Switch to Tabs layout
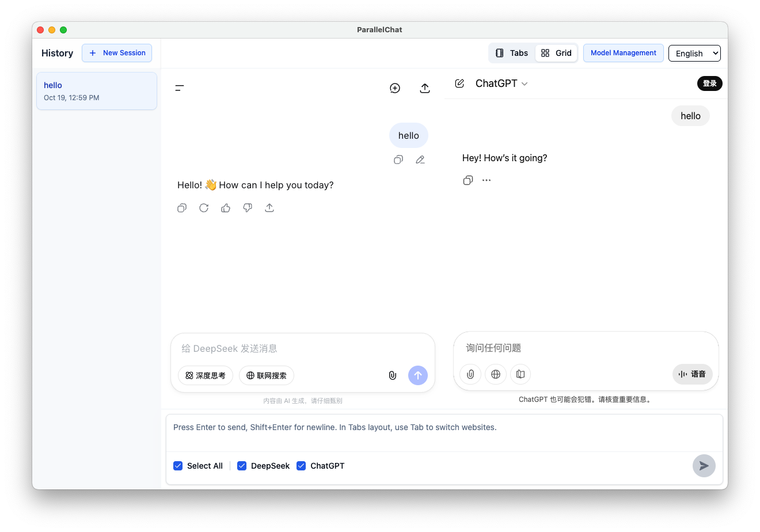Screen dimensions: 760x532 point(512,53)
